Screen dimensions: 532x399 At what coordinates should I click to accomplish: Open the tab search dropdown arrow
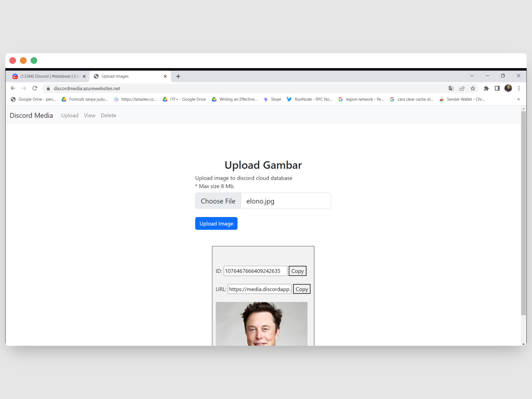[472, 76]
